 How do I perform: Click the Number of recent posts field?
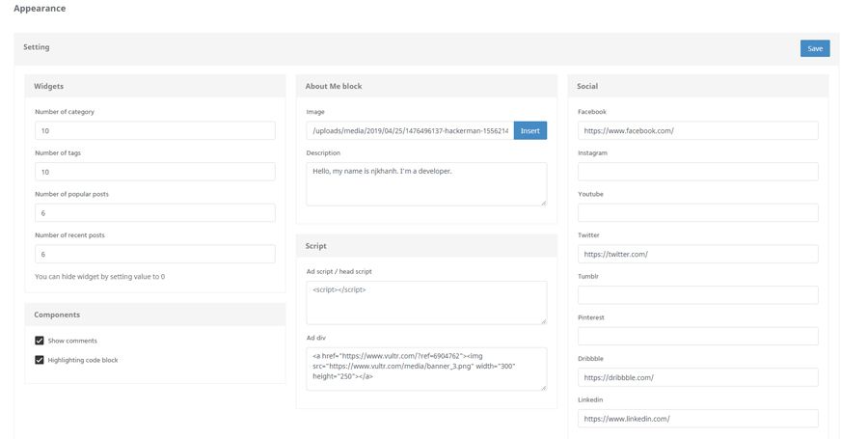coord(154,254)
